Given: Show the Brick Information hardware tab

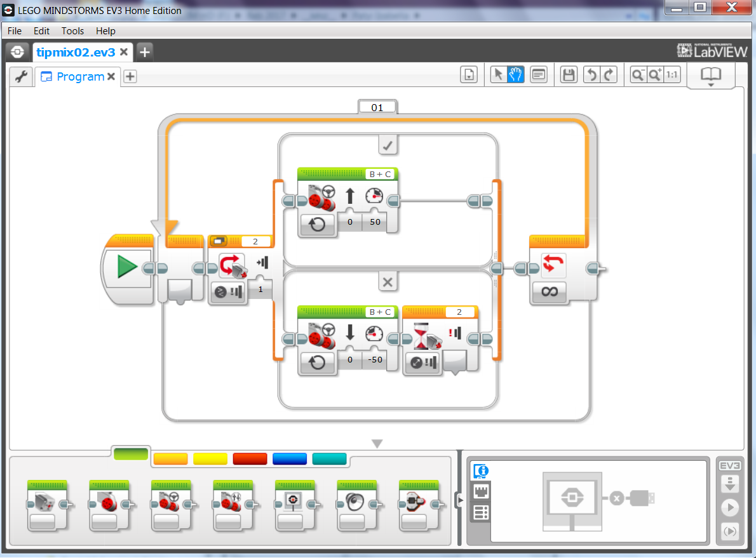Looking at the screenshot, I should tap(481, 471).
